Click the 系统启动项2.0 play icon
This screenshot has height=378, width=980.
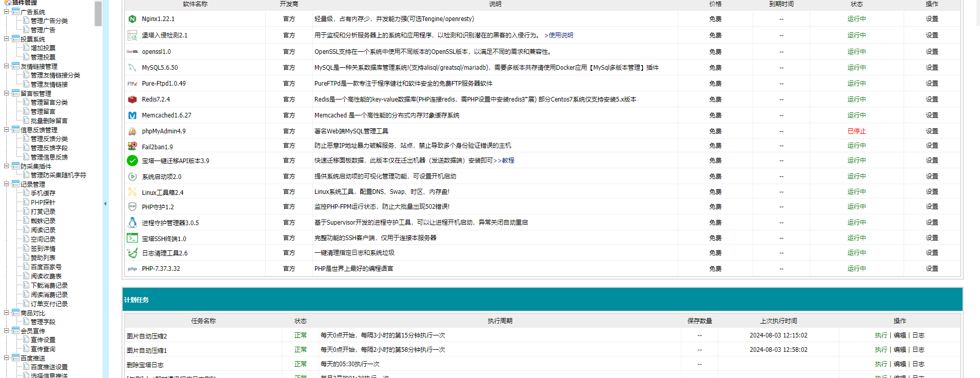point(132,176)
